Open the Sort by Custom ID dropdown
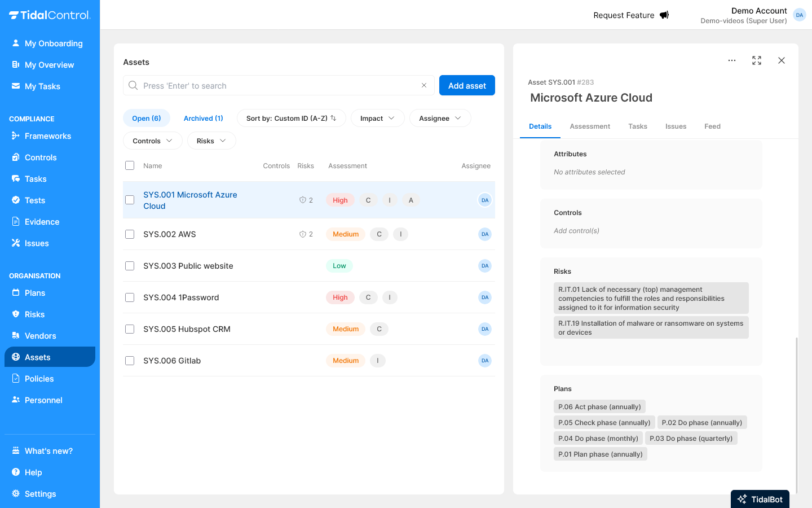Image resolution: width=812 pixels, height=508 pixels. tap(291, 118)
